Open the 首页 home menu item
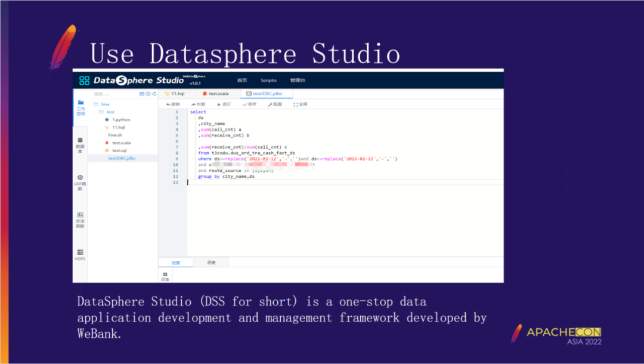The image size is (644, 364). (x=242, y=80)
